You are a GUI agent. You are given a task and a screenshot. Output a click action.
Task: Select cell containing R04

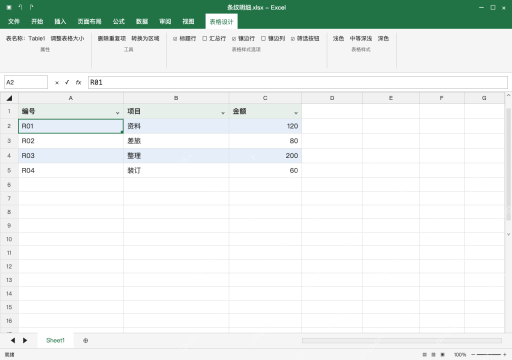[71, 170]
